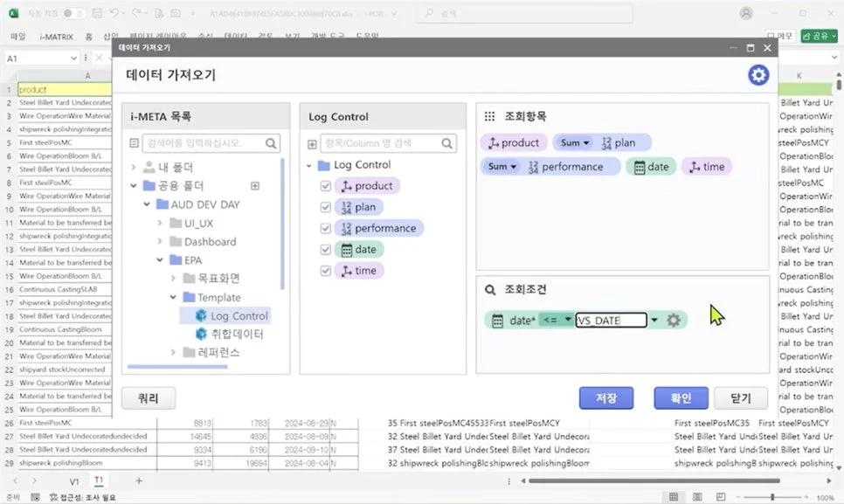This screenshot has width=844, height=504.
Task: Click expand-all icon beside column search
Action: click(x=313, y=144)
